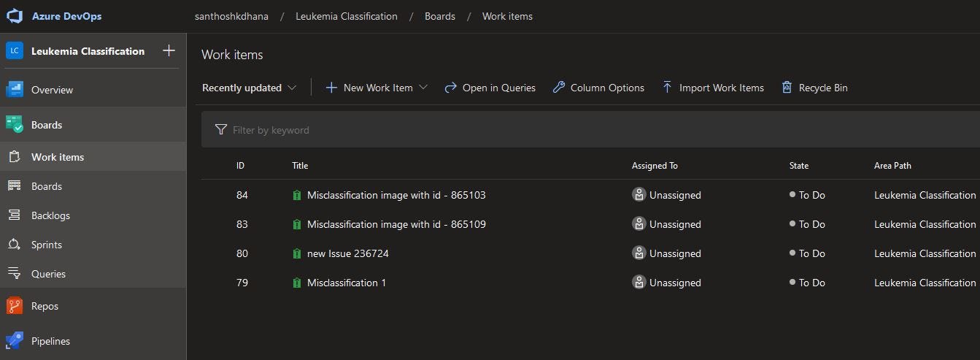
Task: Click the Work items clipboard icon
Action: (14, 156)
